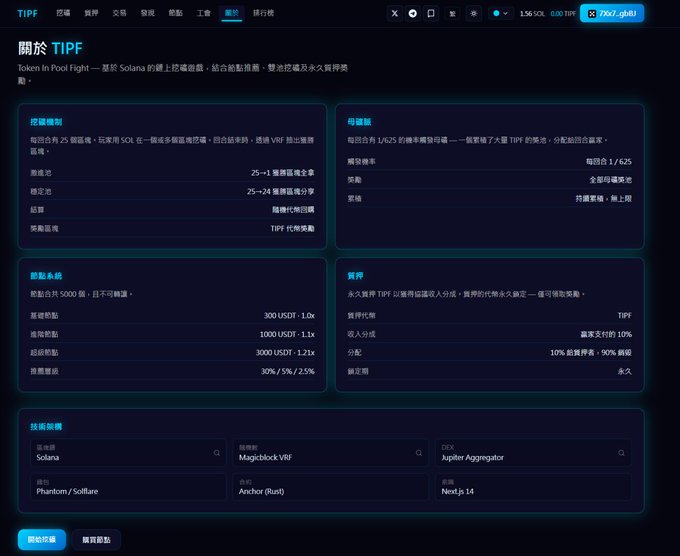680x556 pixels.
Task: Go to the 工會 guild nav tab
Action: tap(204, 13)
